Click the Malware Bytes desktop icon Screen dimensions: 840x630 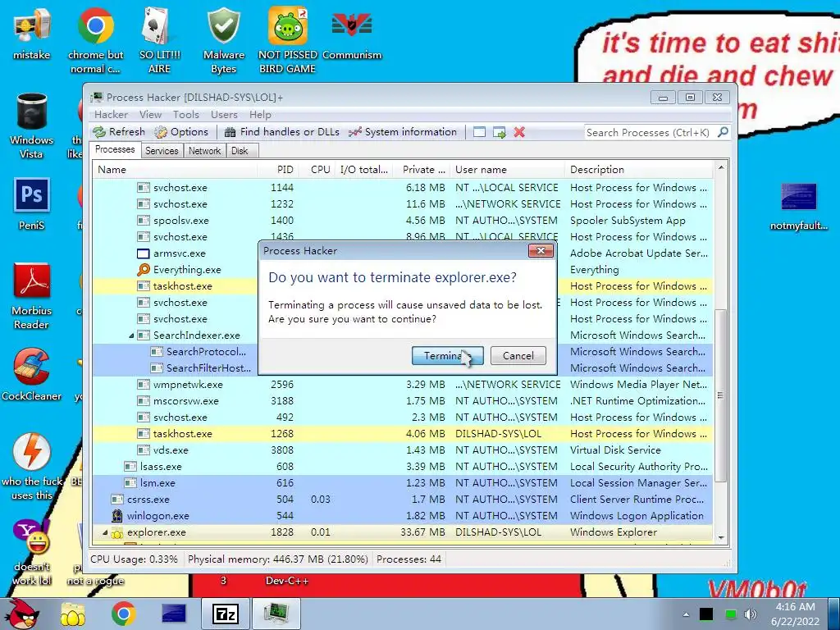[223, 40]
